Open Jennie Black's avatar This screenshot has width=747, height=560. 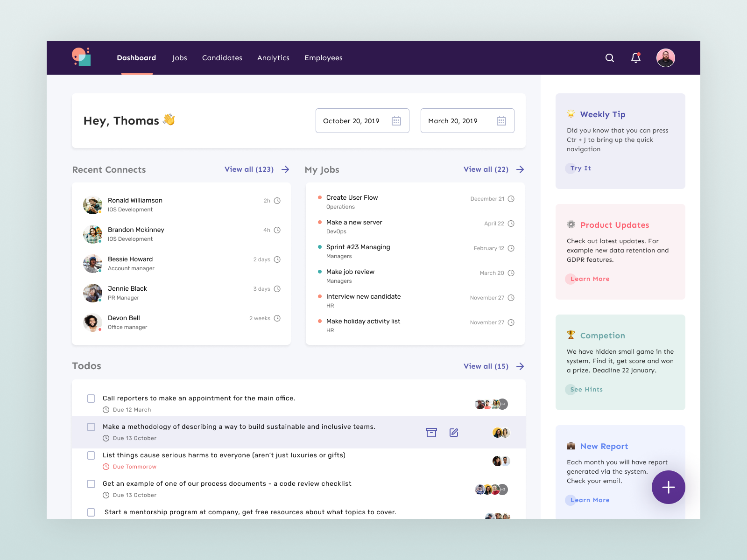click(92, 293)
